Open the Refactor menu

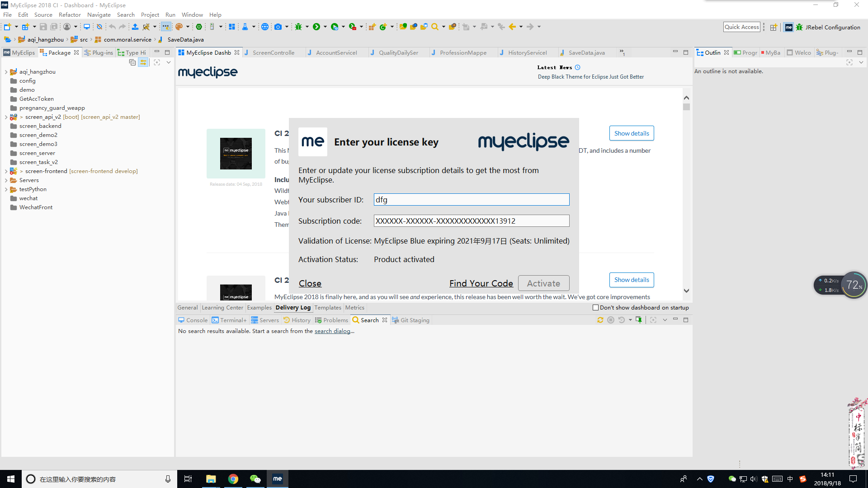pyautogui.click(x=70, y=14)
